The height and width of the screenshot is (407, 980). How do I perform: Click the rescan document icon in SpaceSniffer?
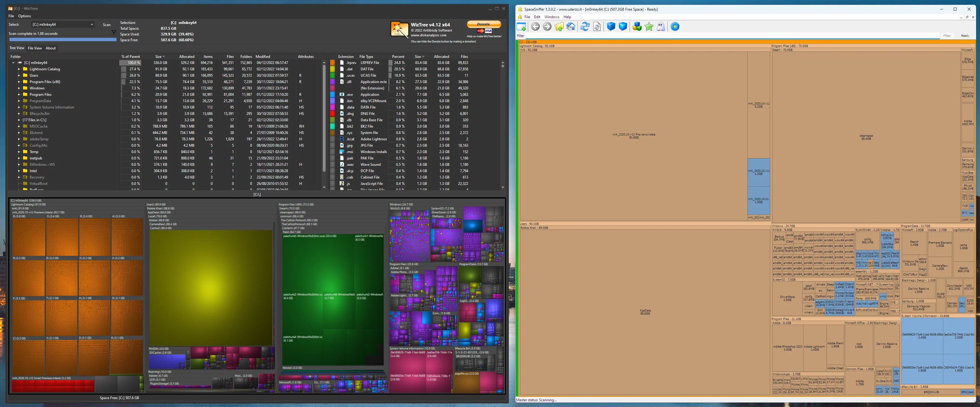coord(597,27)
